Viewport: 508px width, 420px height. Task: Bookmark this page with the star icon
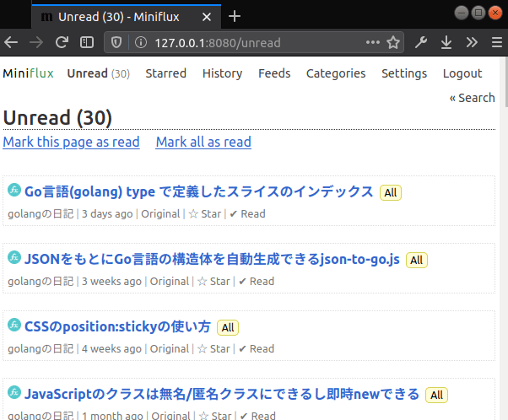click(393, 42)
